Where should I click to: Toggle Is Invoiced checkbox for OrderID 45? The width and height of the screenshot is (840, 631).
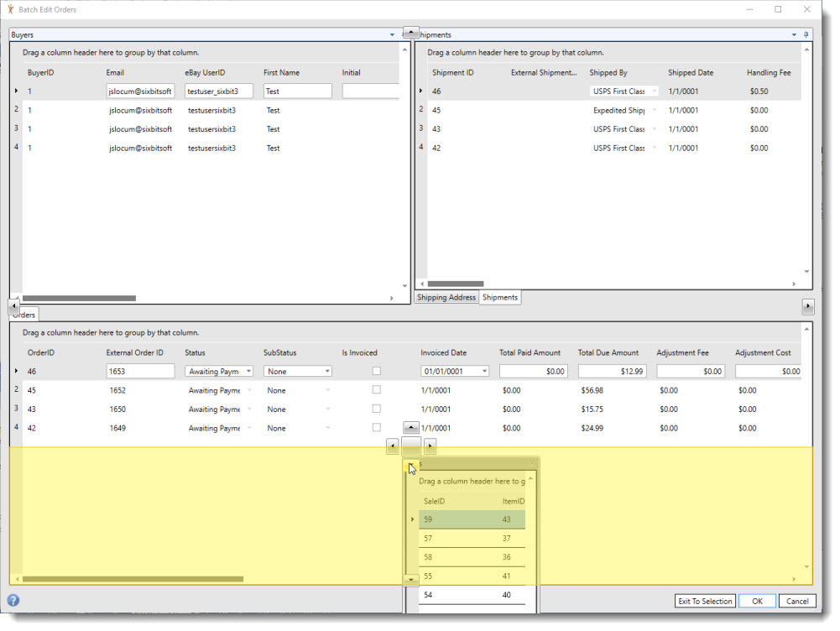[376, 390]
